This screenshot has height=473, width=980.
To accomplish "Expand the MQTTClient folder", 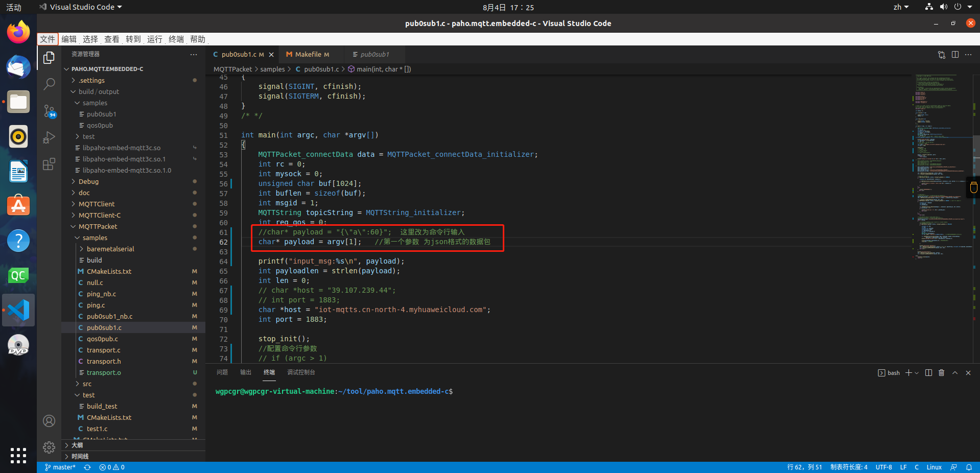I will click(x=134, y=204).
